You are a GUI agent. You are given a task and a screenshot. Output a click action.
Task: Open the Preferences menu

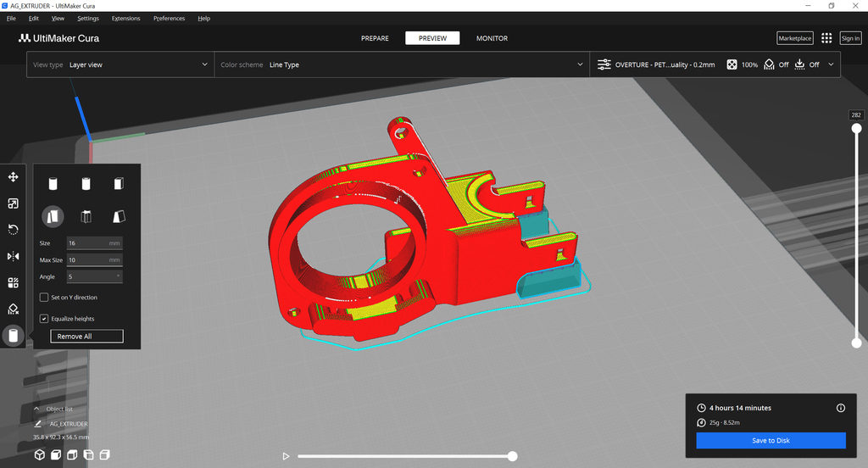[x=169, y=19]
